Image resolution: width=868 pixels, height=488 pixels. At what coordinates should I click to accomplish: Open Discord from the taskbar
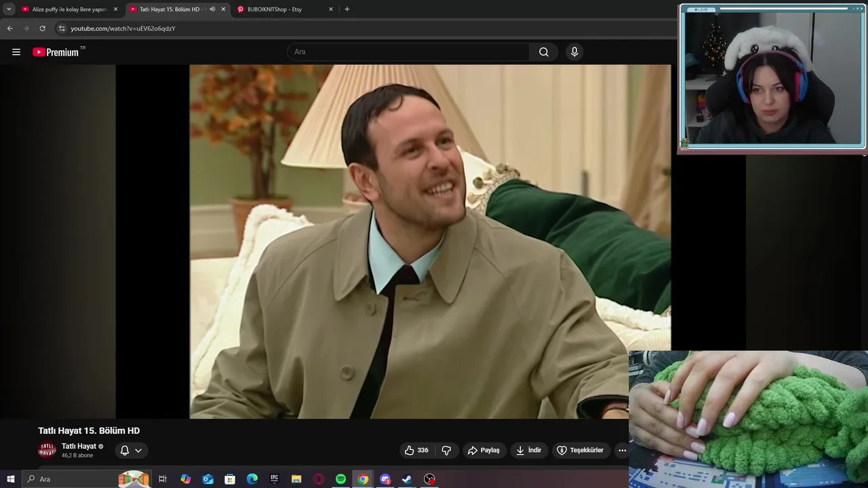[x=385, y=479]
